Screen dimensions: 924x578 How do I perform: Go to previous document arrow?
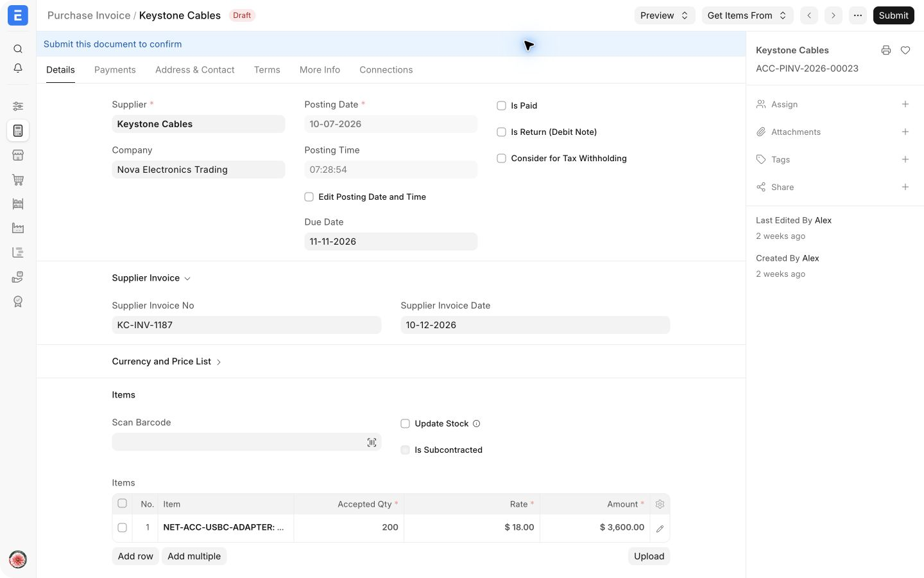pyautogui.click(x=809, y=15)
